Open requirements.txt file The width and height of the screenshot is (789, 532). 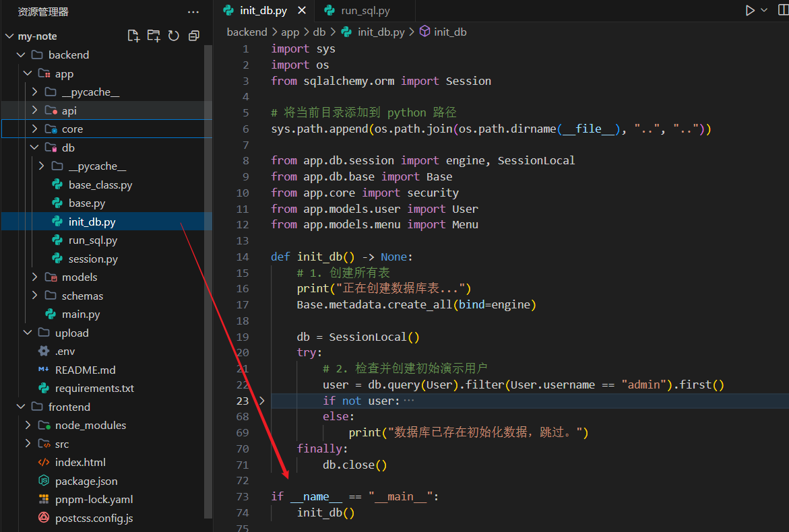[x=94, y=389]
